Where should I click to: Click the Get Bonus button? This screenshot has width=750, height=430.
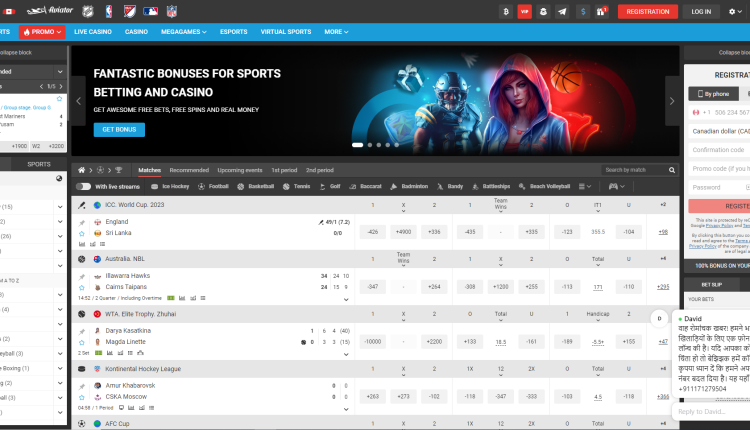[118, 130]
